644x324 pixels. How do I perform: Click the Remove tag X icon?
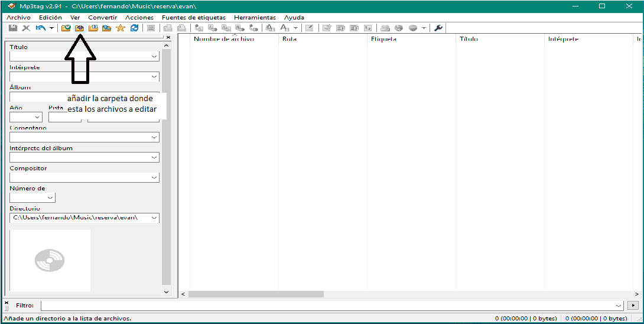click(x=26, y=28)
